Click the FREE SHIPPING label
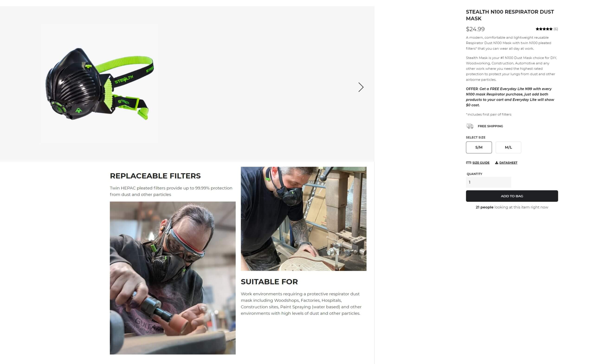This screenshot has height=364, width=594. point(490,126)
